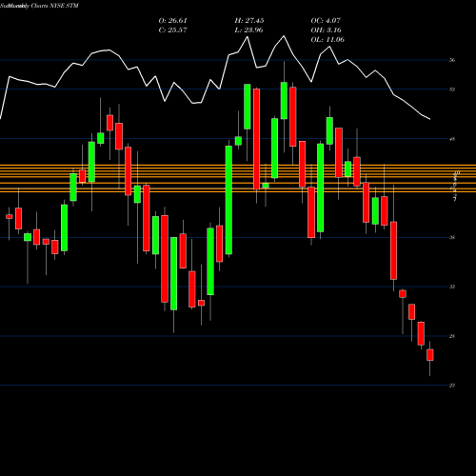
Task: Select the OC: 4.07 readout
Action: (x=326, y=21)
